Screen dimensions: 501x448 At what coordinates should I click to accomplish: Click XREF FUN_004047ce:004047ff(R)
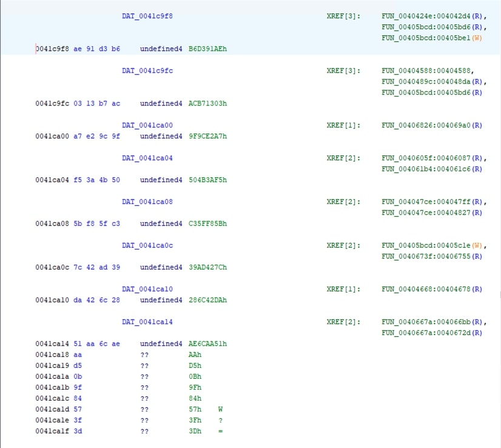click(x=431, y=202)
